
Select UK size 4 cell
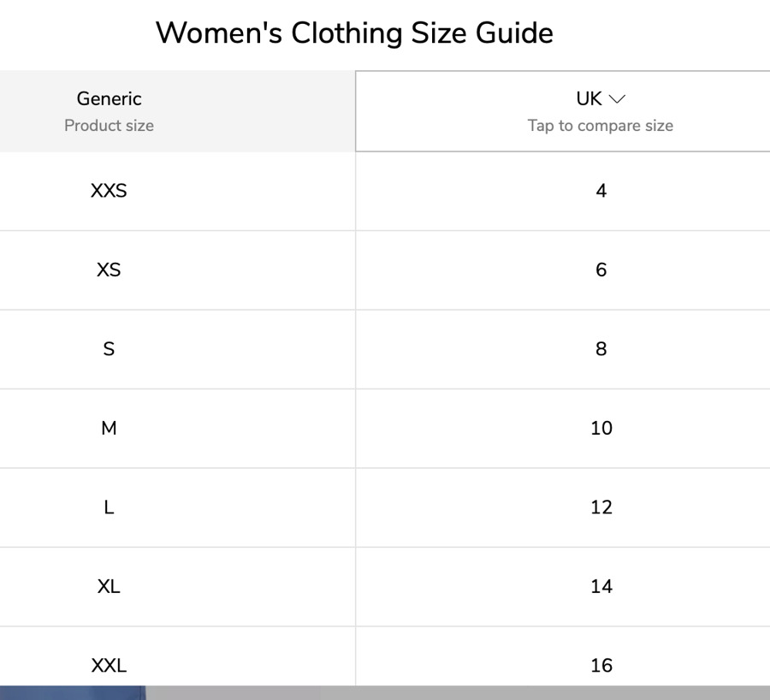pyautogui.click(x=601, y=191)
